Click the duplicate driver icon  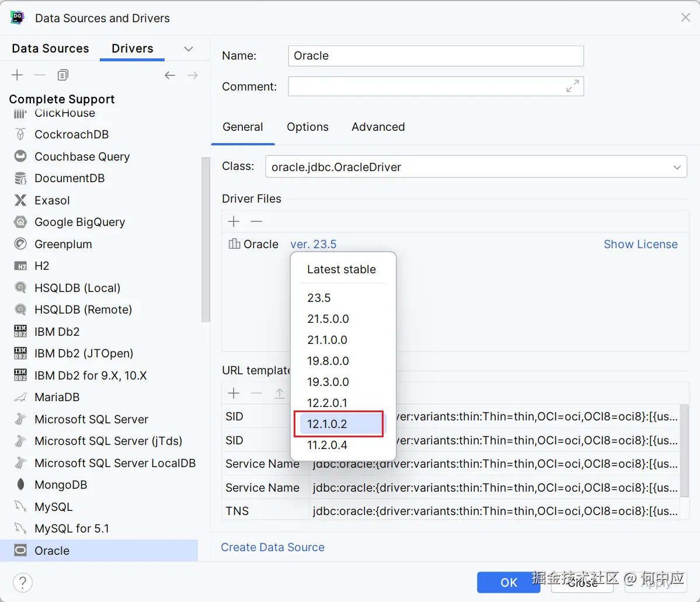63,75
